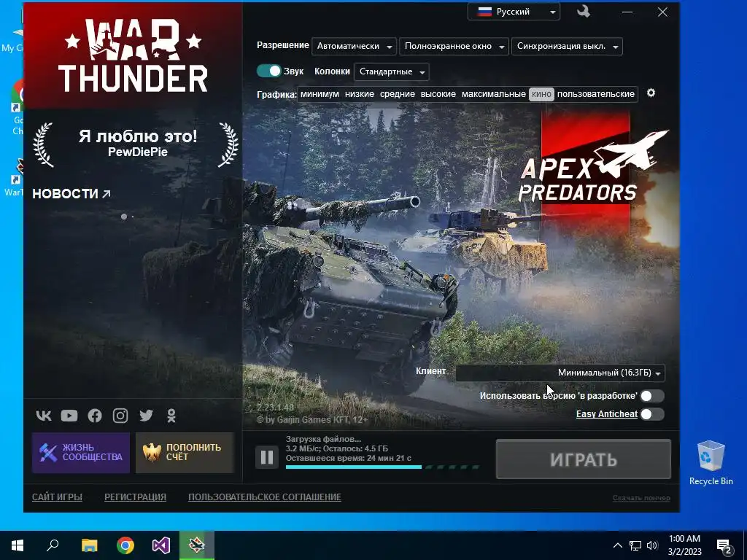Screen dimensions: 747x560
Task: Launch Chrome from the taskbar
Action: 125,545
